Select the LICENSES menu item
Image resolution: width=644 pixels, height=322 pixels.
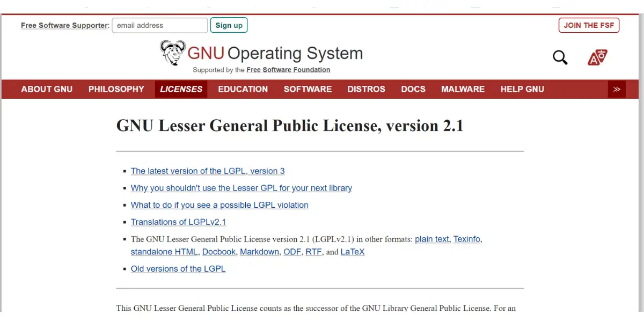click(x=181, y=89)
